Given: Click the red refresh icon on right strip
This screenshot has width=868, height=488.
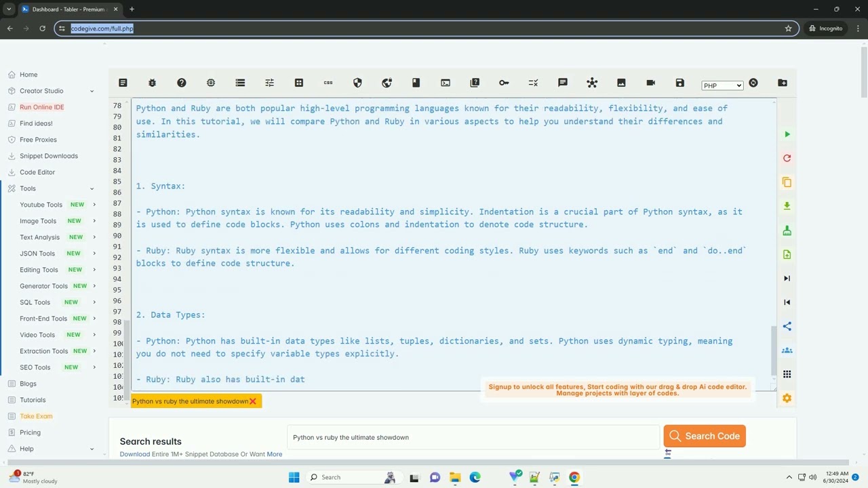Looking at the screenshot, I should pyautogui.click(x=787, y=158).
